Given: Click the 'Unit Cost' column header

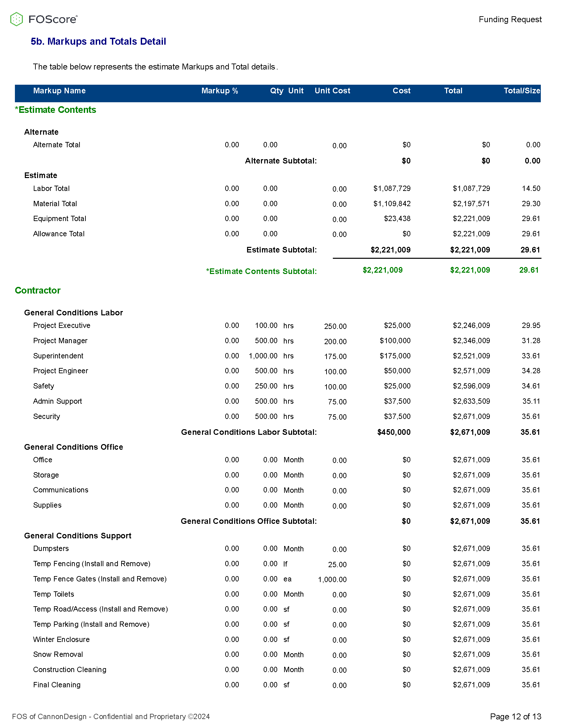Looking at the screenshot, I should [x=332, y=91].
